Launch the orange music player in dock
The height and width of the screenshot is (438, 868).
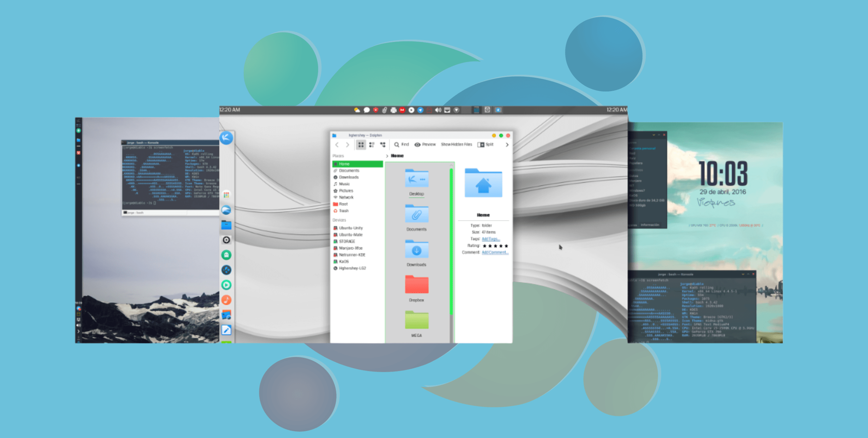pos(226,300)
